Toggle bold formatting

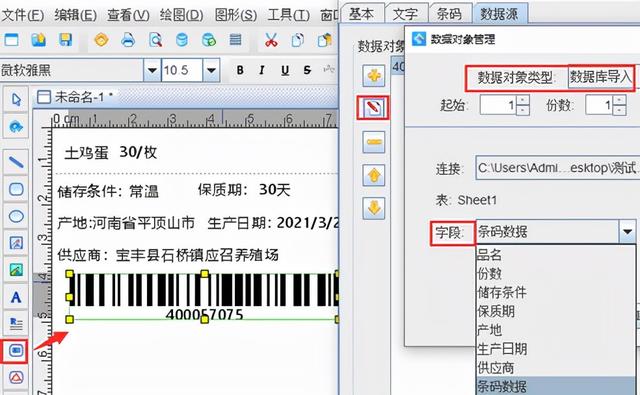tap(240, 70)
